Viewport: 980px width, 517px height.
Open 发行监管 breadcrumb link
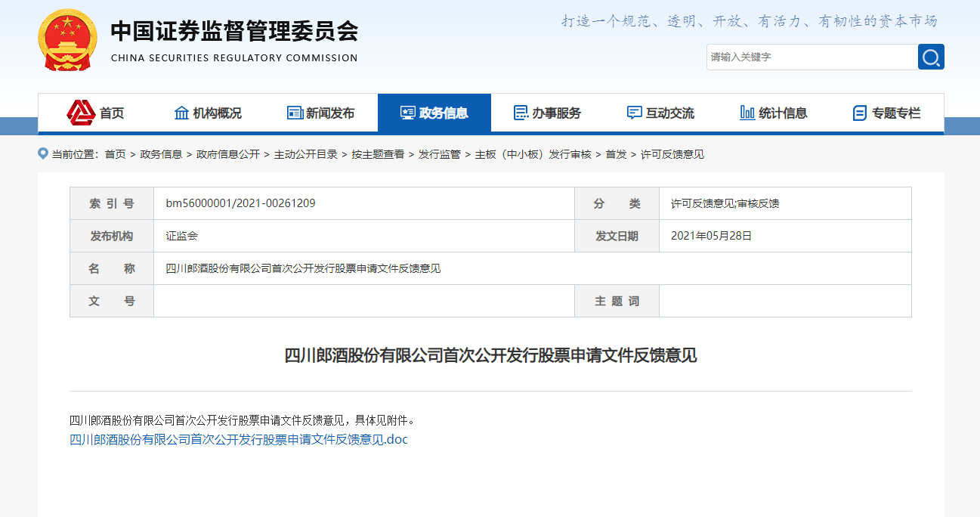click(439, 154)
